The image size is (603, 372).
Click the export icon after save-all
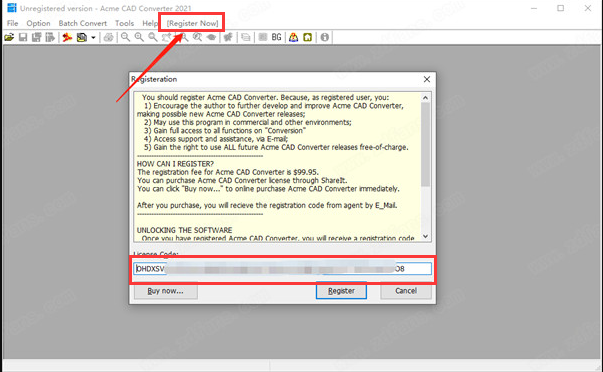tap(50, 37)
